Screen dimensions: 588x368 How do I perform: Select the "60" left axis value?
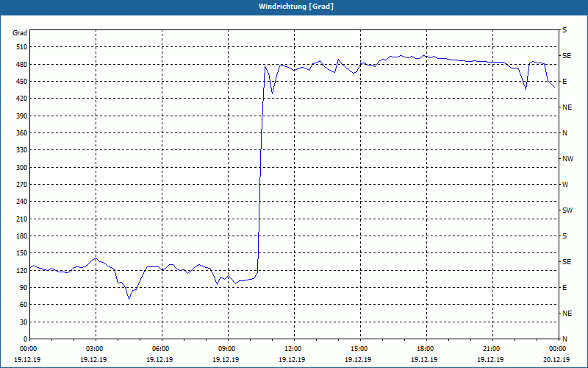pos(24,305)
